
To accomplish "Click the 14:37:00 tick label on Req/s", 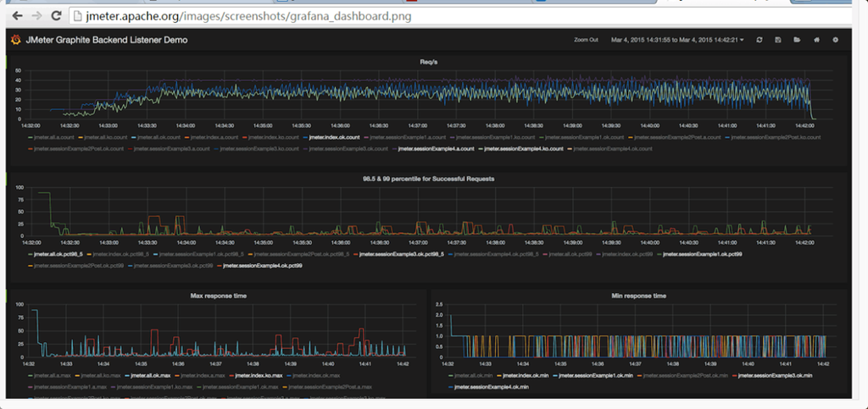I will click(x=419, y=125).
